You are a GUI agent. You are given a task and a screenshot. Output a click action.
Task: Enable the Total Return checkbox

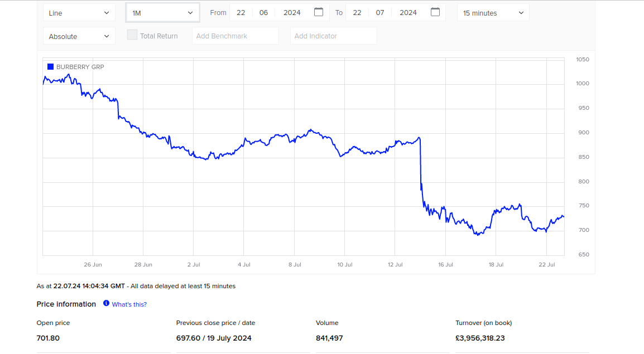point(132,35)
